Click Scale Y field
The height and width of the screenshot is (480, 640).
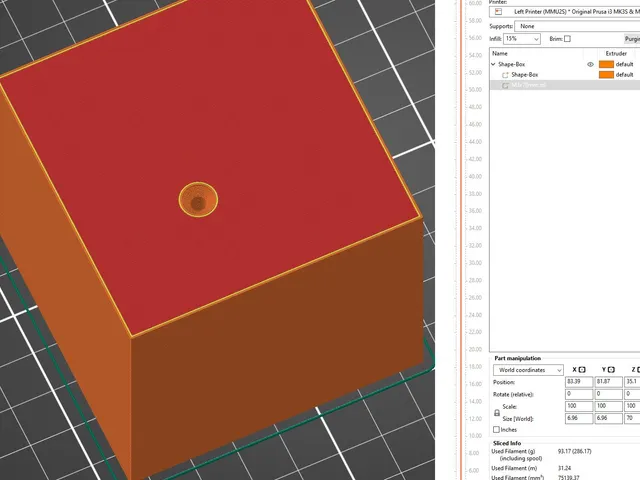pos(608,406)
